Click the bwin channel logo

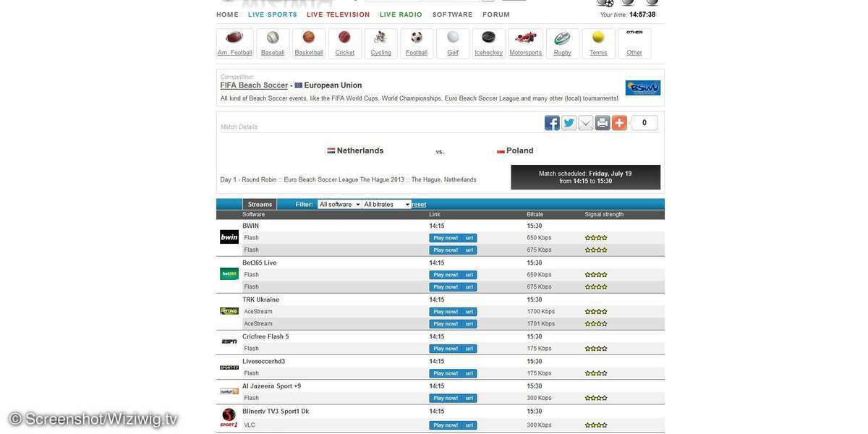(229, 237)
